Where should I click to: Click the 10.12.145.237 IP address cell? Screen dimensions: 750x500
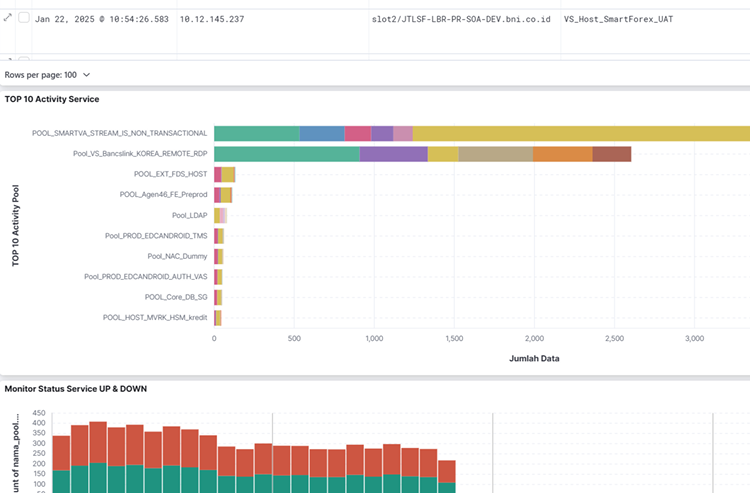coord(211,19)
